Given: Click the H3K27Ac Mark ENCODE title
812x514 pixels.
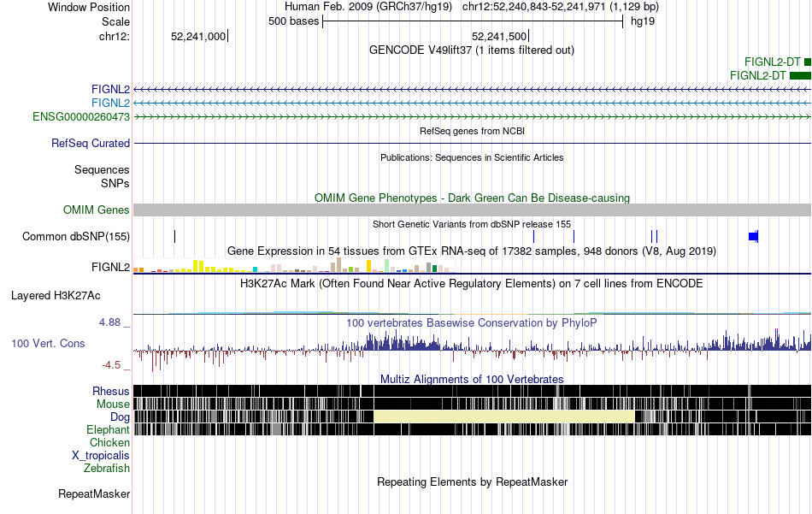Looking at the screenshot, I should pos(472,283).
